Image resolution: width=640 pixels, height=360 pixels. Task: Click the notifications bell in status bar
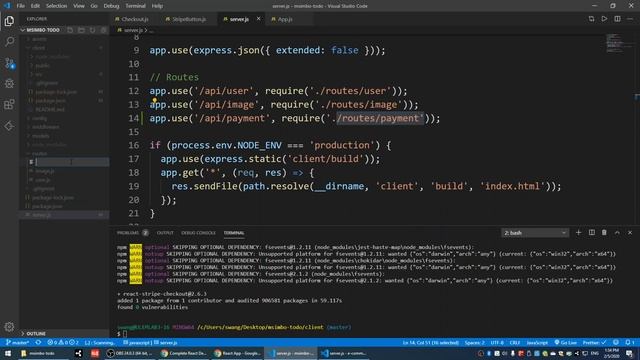click(629, 342)
